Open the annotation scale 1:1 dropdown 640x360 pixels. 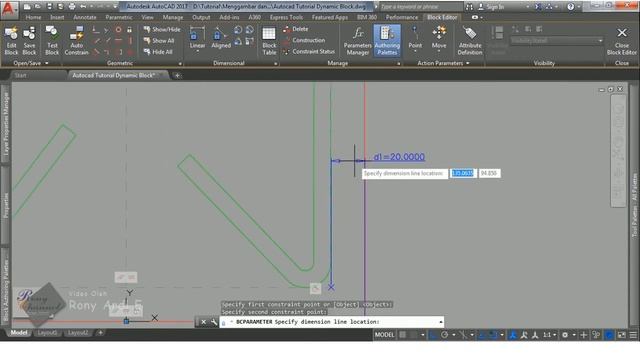pyautogui.click(x=549, y=335)
